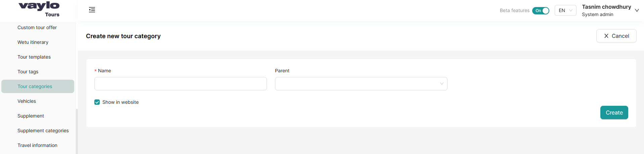Open Travel information in the sidebar
644x154 pixels.
[37, 145]
